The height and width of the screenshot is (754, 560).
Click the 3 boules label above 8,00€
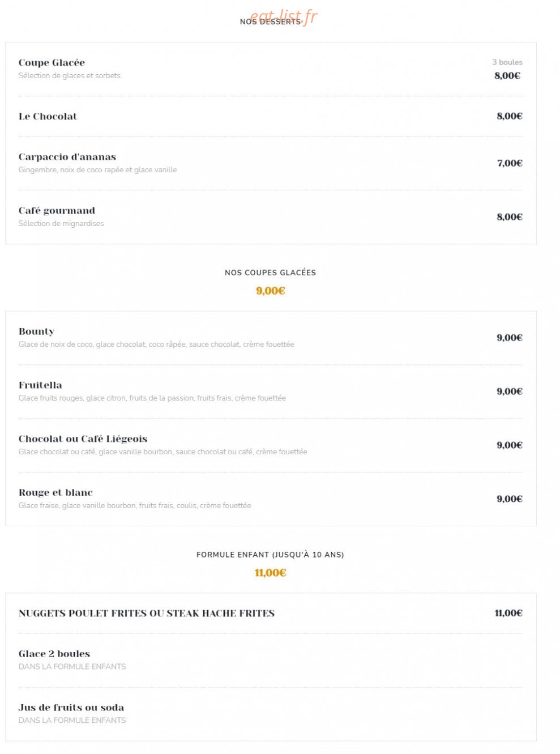(507, 62)
